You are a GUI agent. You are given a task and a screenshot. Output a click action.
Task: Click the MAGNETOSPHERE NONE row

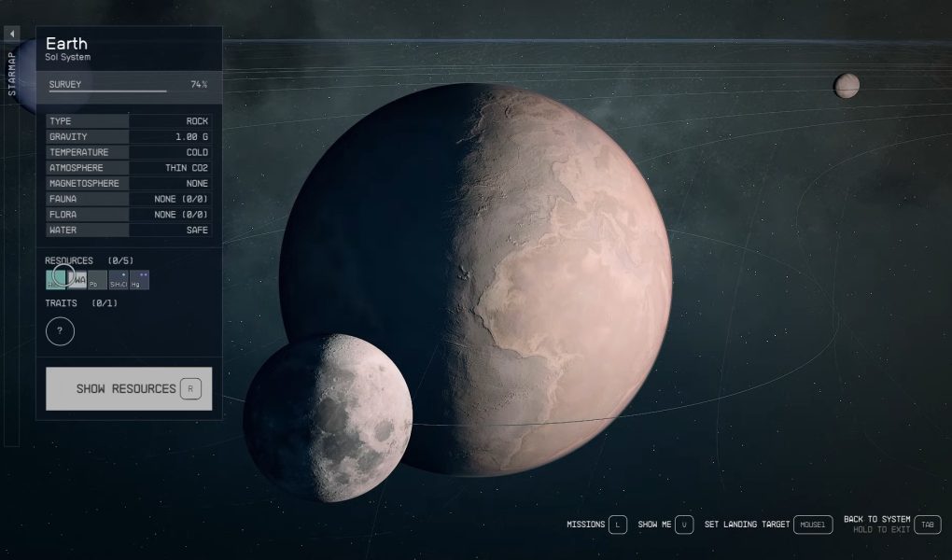click(129, 183)
